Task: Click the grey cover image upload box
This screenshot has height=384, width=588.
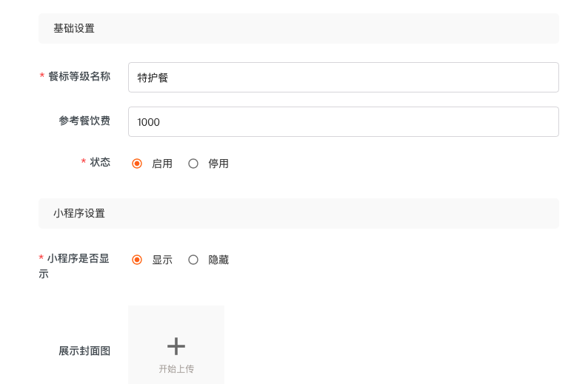Action: tap(176, 345)
